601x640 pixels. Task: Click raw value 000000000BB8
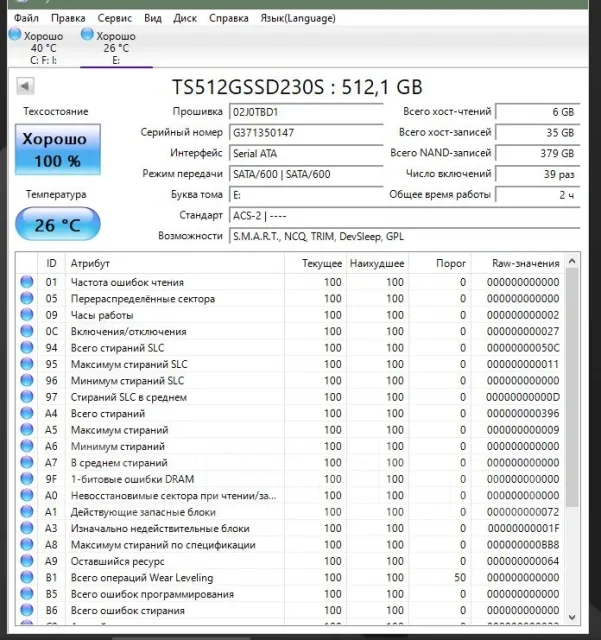523,544
